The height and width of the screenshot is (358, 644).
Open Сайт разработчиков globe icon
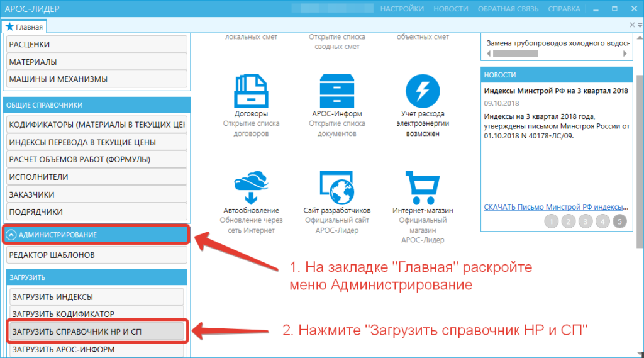[x=337, y=187]
